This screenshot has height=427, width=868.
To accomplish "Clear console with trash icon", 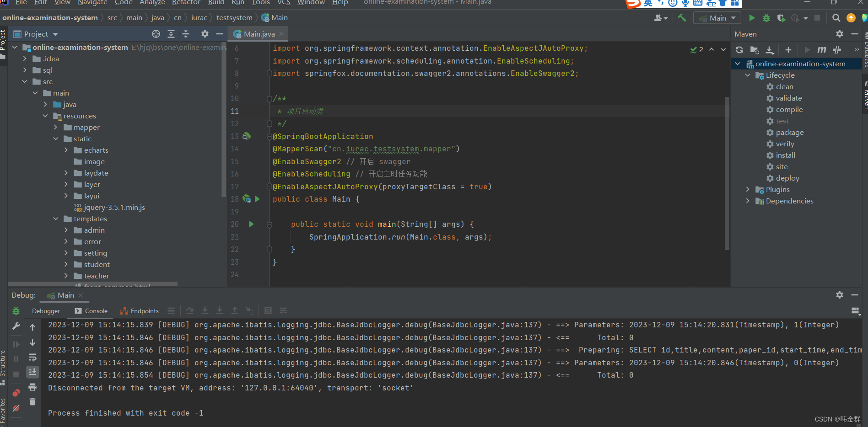I will [32, 402].
